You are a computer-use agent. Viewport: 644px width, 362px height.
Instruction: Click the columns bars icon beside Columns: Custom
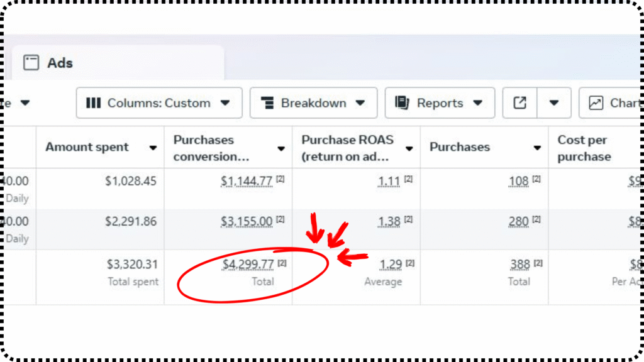[x=93, y=103]
